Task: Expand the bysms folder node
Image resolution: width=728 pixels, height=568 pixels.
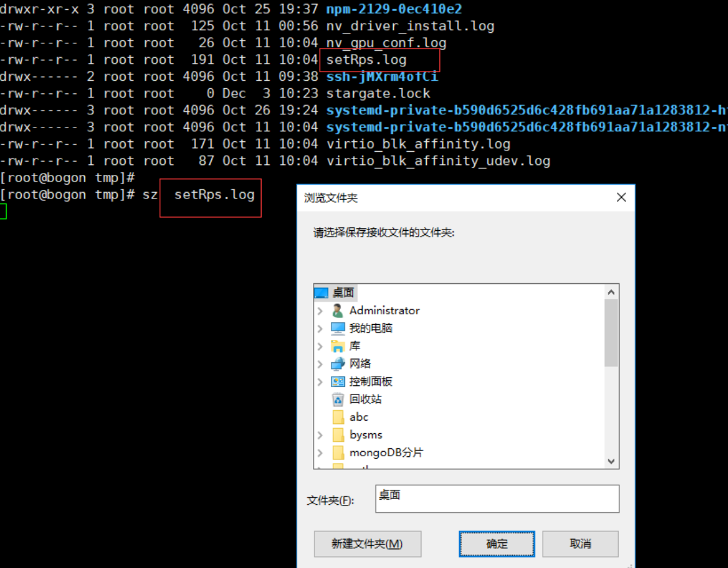Action: (x=320, y=435)
